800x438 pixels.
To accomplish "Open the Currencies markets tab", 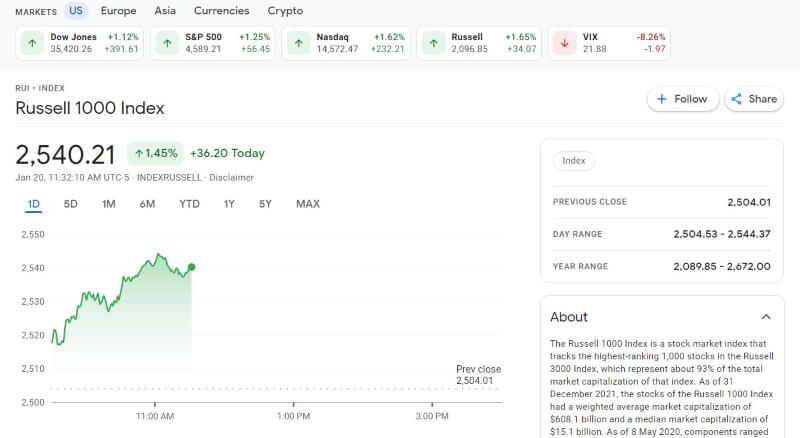I will [x=221, y=11].
